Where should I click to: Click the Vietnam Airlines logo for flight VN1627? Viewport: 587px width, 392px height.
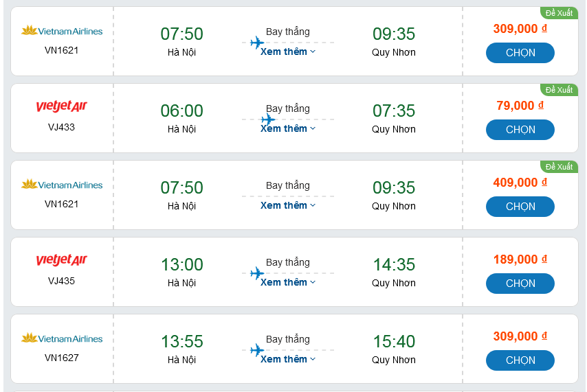62,338
